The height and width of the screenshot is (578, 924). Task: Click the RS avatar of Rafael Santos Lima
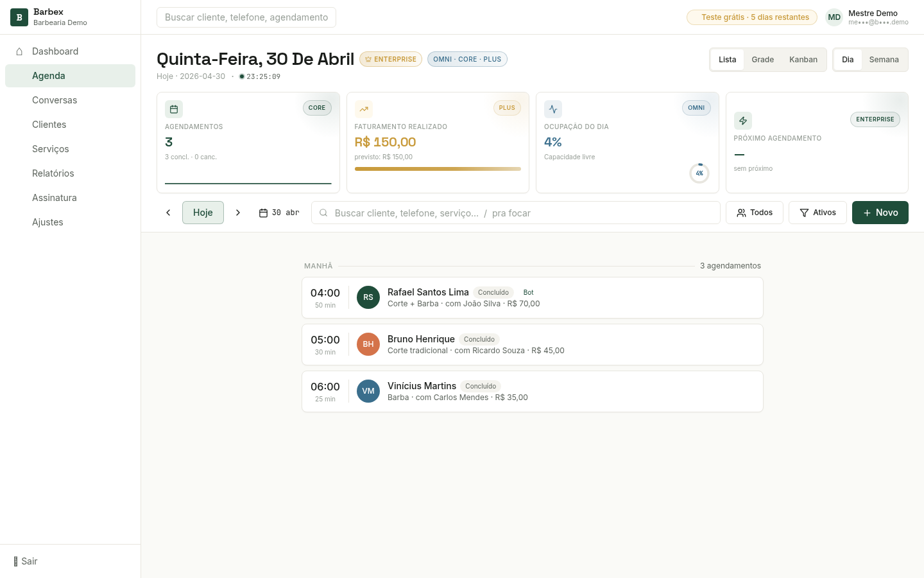point(368,297)
